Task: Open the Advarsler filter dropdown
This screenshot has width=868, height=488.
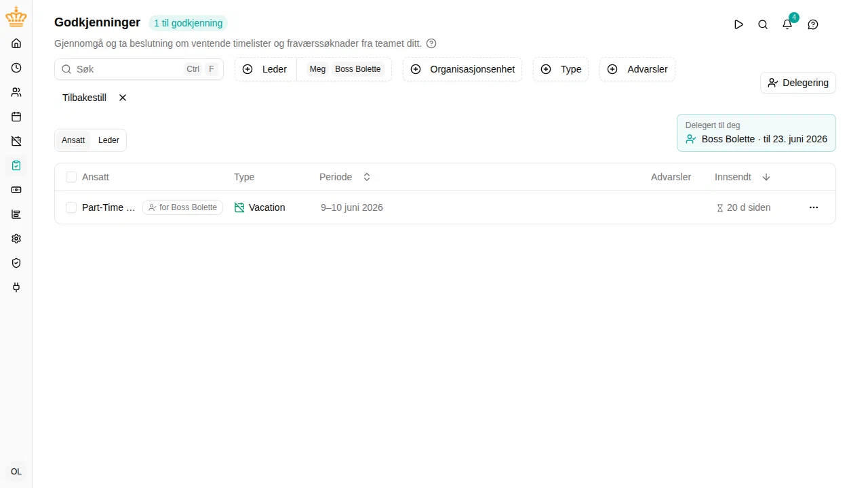Action: (x=637, y=69)
